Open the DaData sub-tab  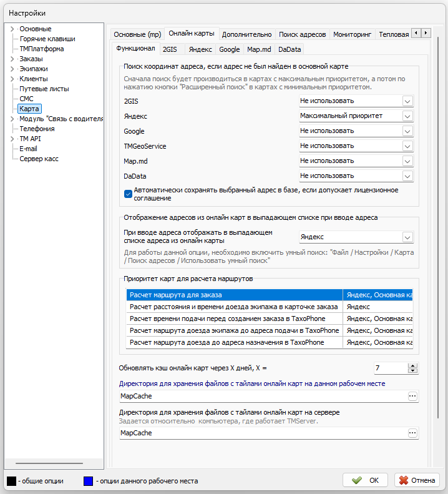point(290,49)
